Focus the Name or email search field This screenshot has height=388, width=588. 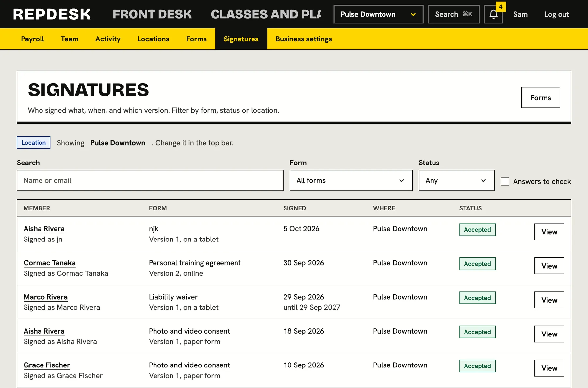point(150,180)
